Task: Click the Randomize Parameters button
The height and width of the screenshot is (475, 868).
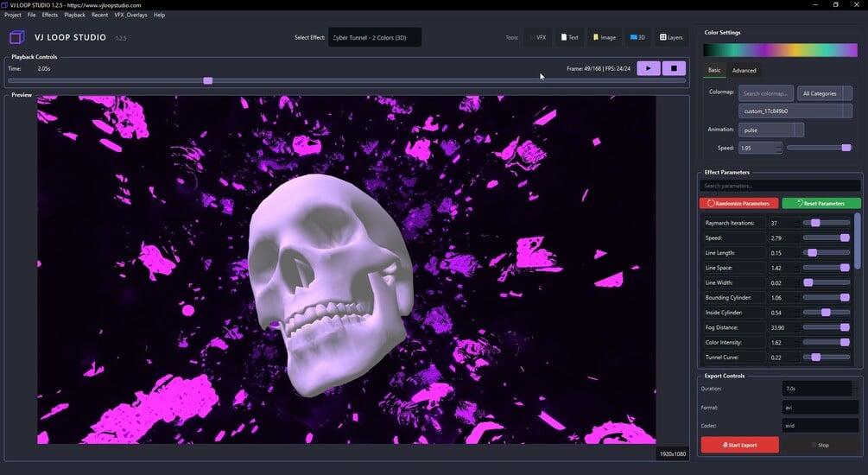Action: click(x=738, y=203)
